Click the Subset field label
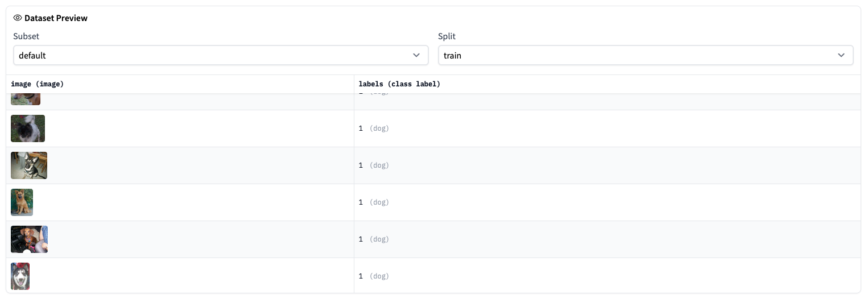 [x=26, y=36]
